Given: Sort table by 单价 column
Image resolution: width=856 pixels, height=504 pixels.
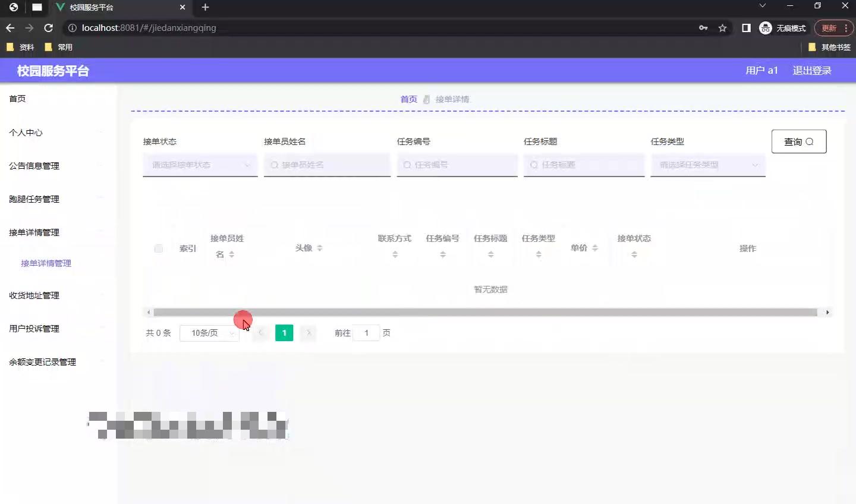Looking at the screenshot, I should [x=595, y=248].
